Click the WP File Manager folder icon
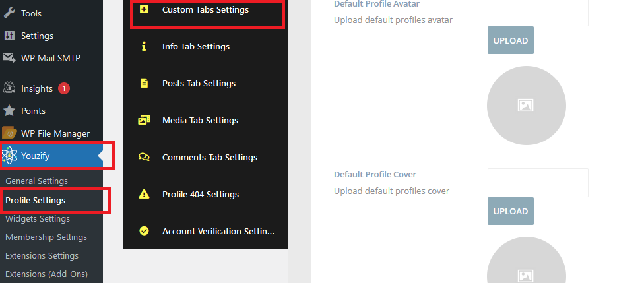Screen dimensions: 644x283 tap(9, 133)
